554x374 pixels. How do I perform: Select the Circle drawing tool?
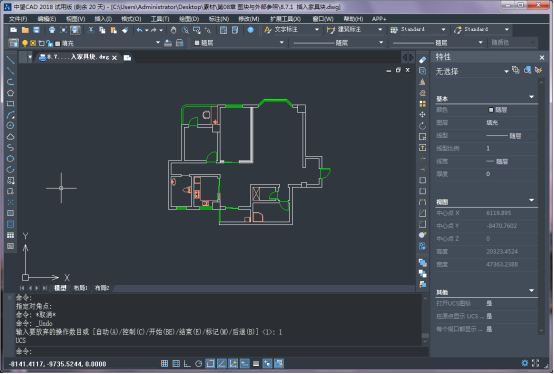pyautogui.click(x=10, y=126)
